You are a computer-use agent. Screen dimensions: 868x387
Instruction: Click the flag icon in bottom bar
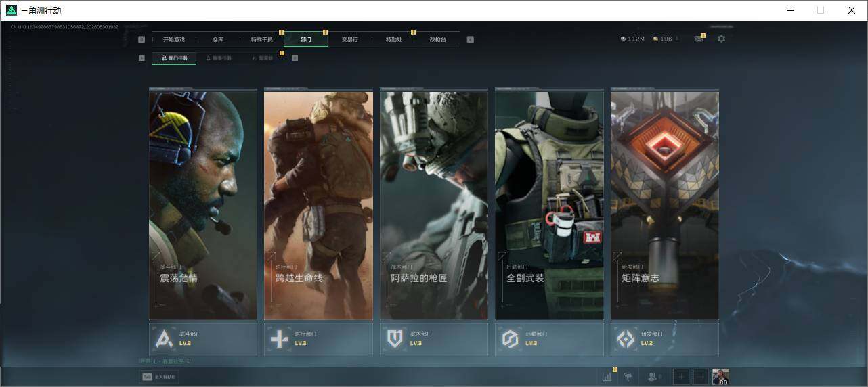[628, 377]
